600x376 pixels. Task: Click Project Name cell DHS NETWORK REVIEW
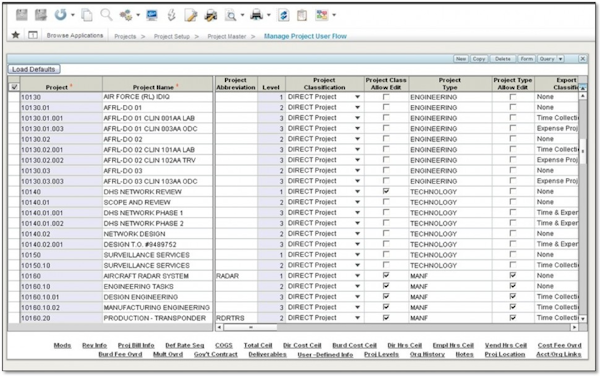point(157,192)
